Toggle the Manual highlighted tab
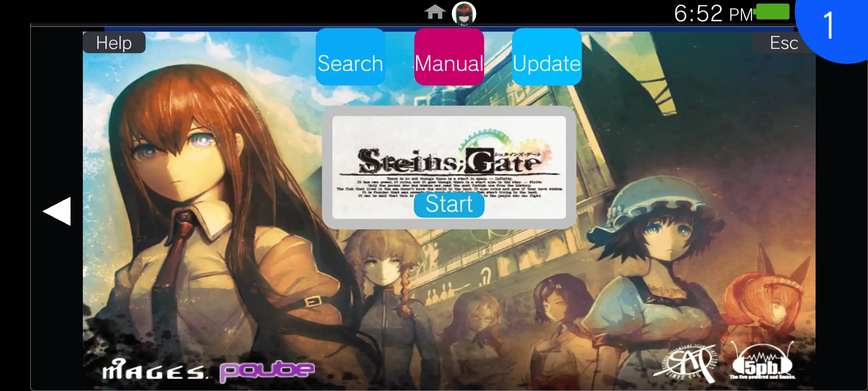Image resolution: width=868 pixels, height=391 pixels. pyautogui.click(x=450, y=56)
